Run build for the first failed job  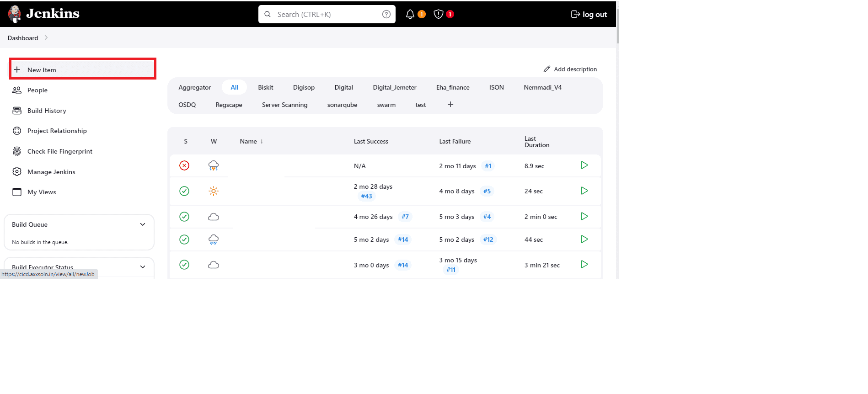pyautogui.click(x=584, y=165)
